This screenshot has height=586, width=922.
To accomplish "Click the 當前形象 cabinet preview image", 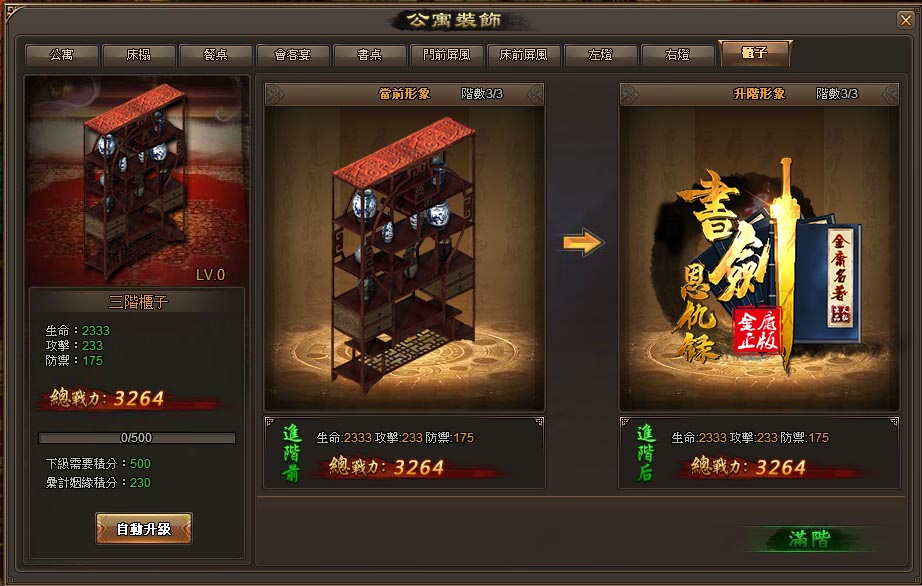I will (405, 259).
